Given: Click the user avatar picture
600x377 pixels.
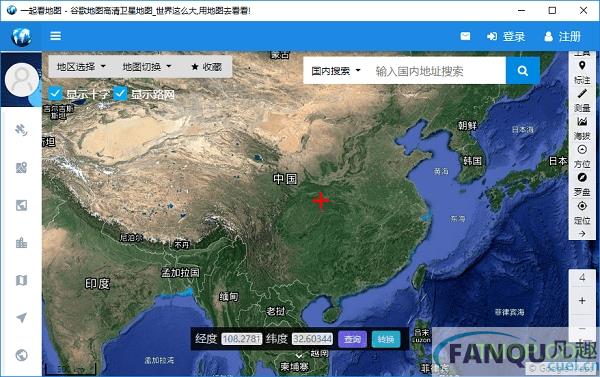Looking at the screenshot, I should pos(21,80).
